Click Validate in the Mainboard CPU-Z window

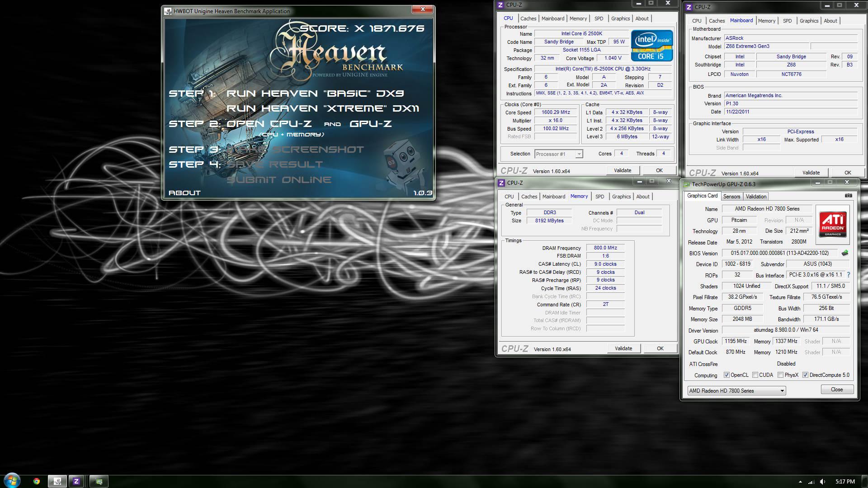[x=811, y=173]
